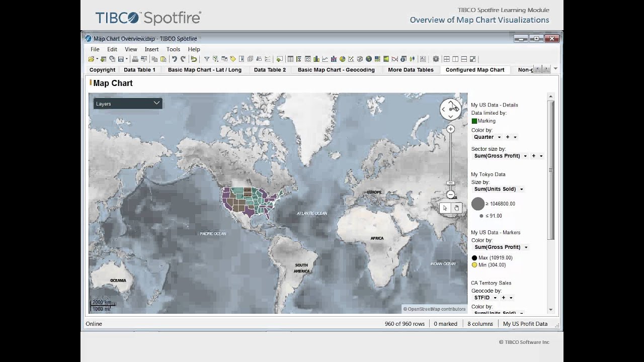Click the green Marking color swatch
644x362 pixels.
(x=474, y=121)
